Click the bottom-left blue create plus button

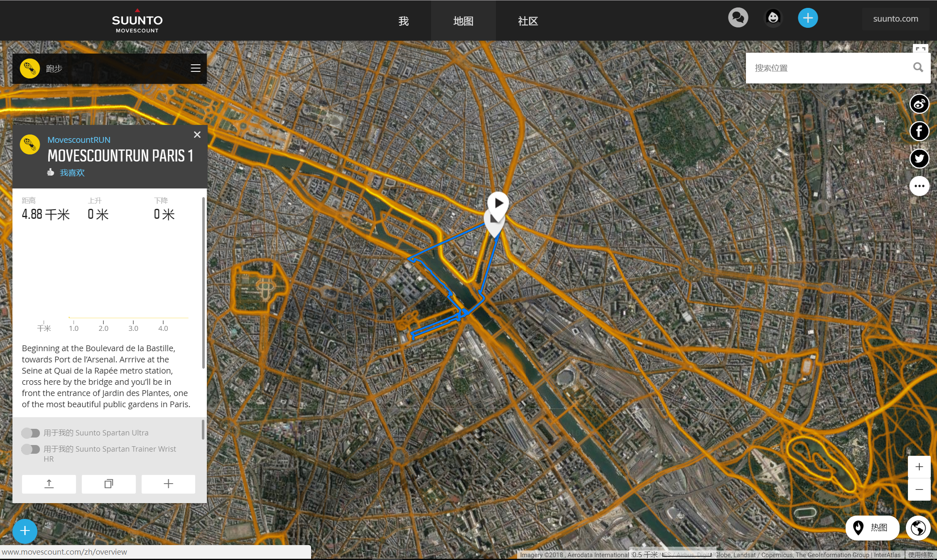tap(25, 531)
